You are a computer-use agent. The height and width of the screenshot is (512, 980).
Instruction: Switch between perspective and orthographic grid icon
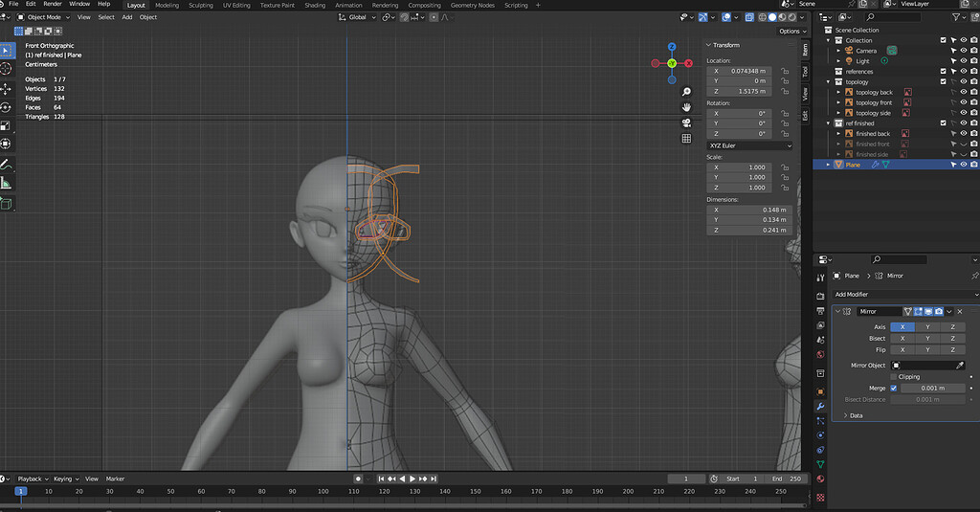[x=686, y=139]
